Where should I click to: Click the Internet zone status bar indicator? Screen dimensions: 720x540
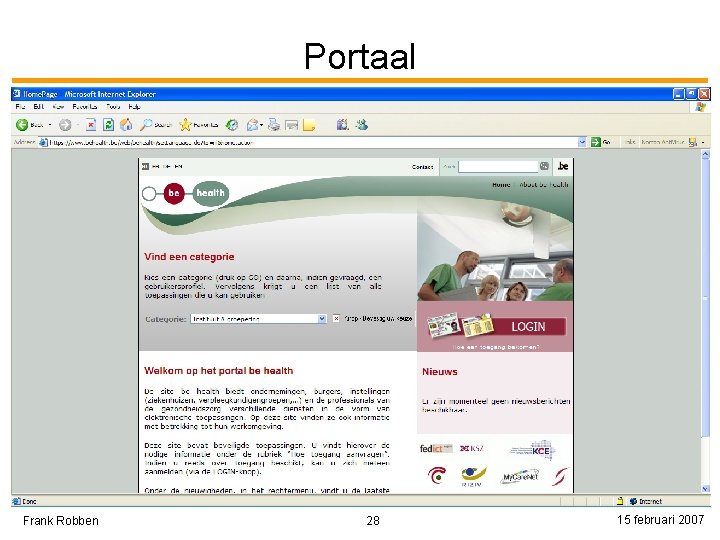pos(646,501)
